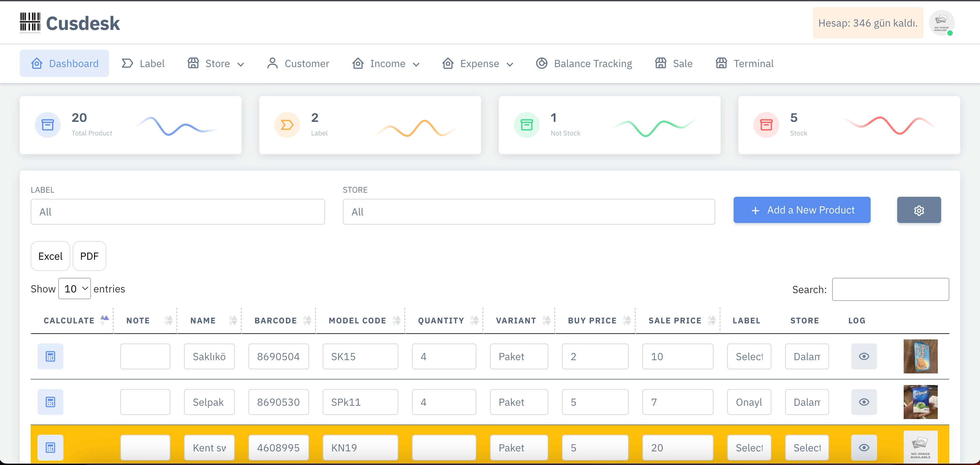
Task: Open the Terminal page
Action: click(x=745, y=63)
